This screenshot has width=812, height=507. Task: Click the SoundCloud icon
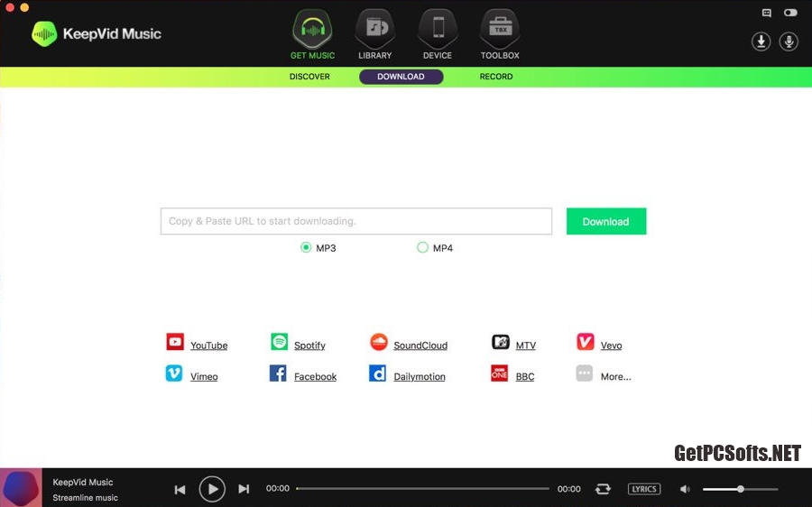pos(379,342)
